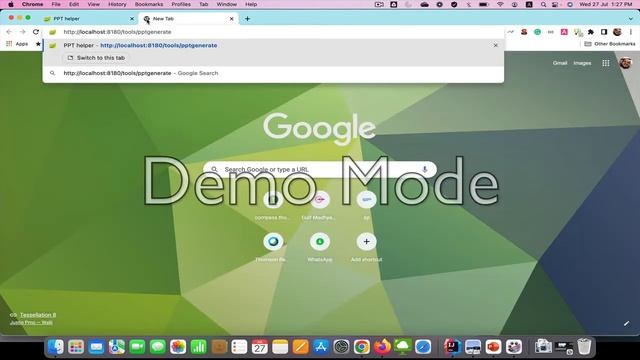Image resolution: width=640 pixels, height=360 pixels.
Task: Open the Chrome three-dot menu
Action: pyautogui.click(x=631, y=32)
